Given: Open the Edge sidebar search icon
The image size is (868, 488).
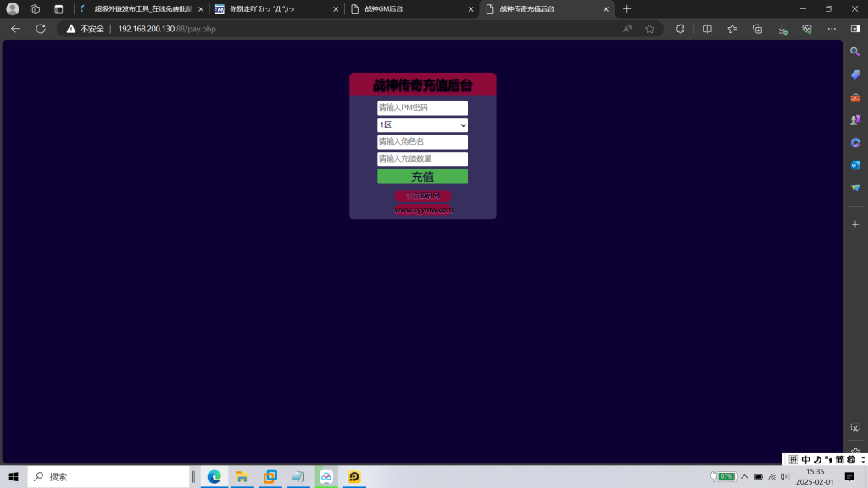Looking at the screenshot, I should (x=855, y=53).
